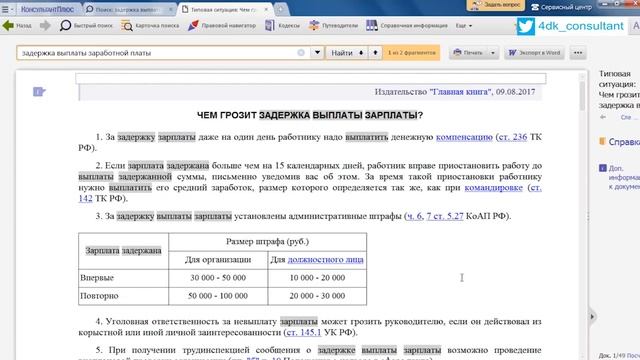The height and width of the screenshot is (360, 640).
Task: Select the Типовая ситуация document tab
Action: 223,9
